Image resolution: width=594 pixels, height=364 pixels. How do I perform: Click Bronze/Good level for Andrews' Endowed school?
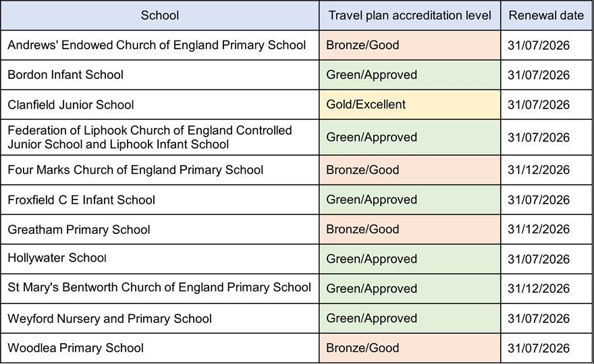point(362,45)
